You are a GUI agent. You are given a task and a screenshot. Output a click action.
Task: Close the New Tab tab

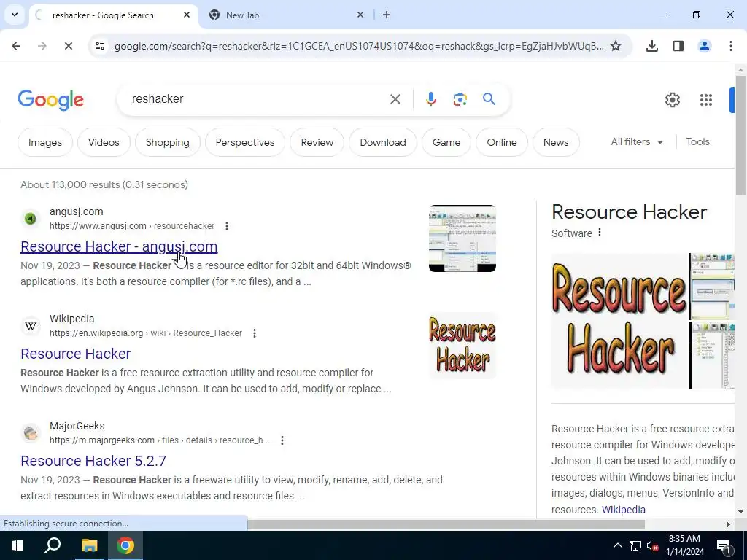coord(360,15)
